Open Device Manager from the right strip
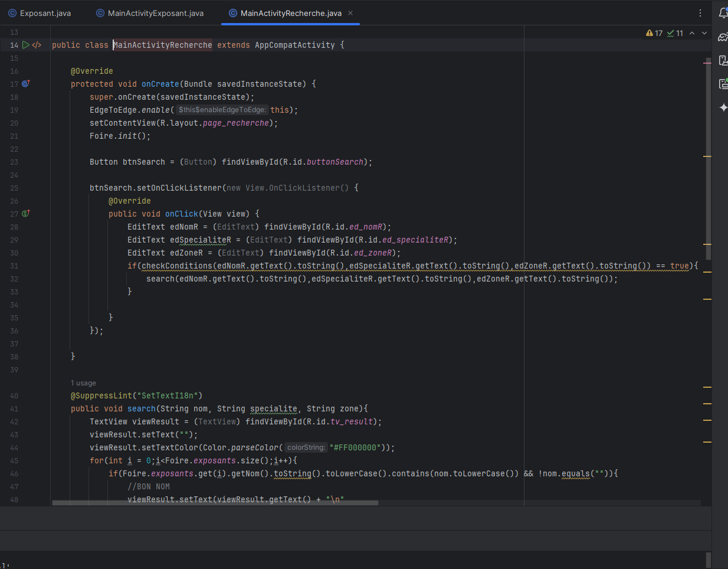Viewport: 728px width, 569px height. [723, 60]
